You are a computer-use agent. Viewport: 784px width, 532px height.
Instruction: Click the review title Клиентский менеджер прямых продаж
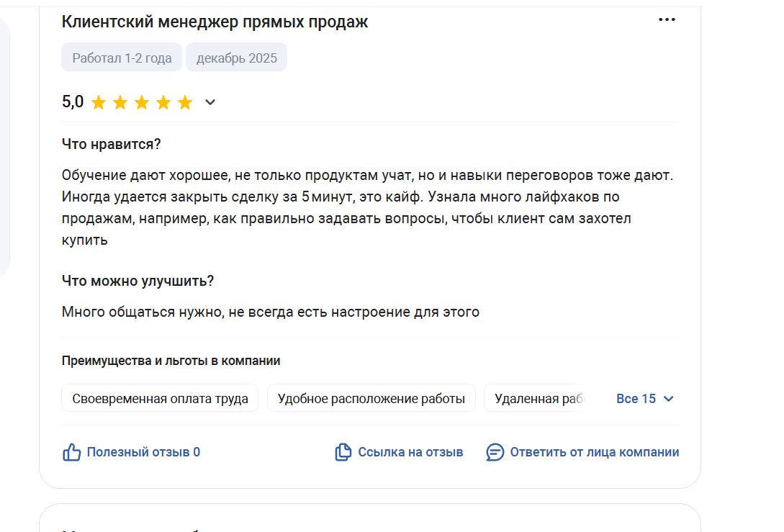pos(215,22)
